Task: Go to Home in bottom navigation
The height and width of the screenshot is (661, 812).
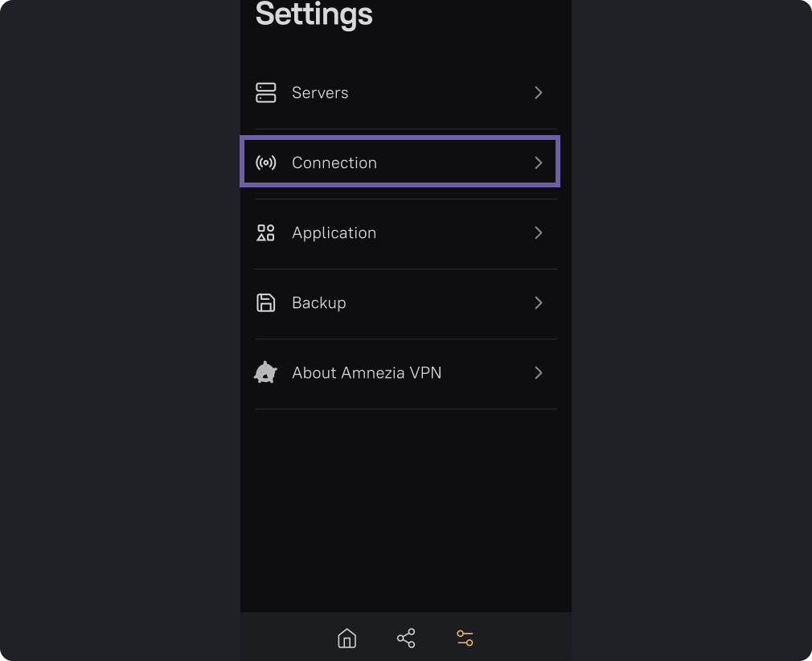Action: 347,638
